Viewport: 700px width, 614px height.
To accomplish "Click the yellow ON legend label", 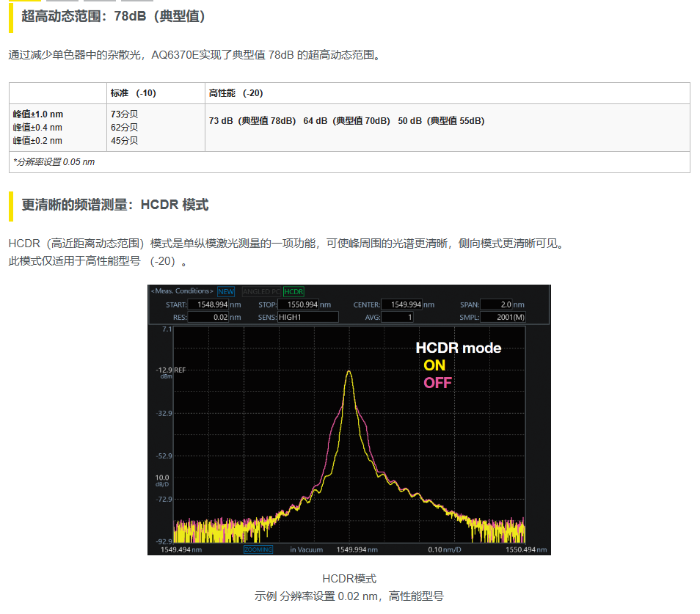I will (x=434, y=365).
